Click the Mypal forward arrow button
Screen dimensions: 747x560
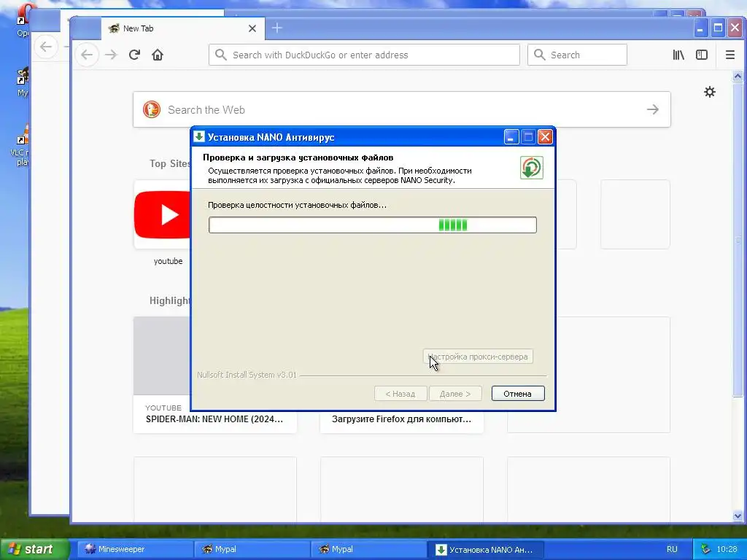point(111,55)
